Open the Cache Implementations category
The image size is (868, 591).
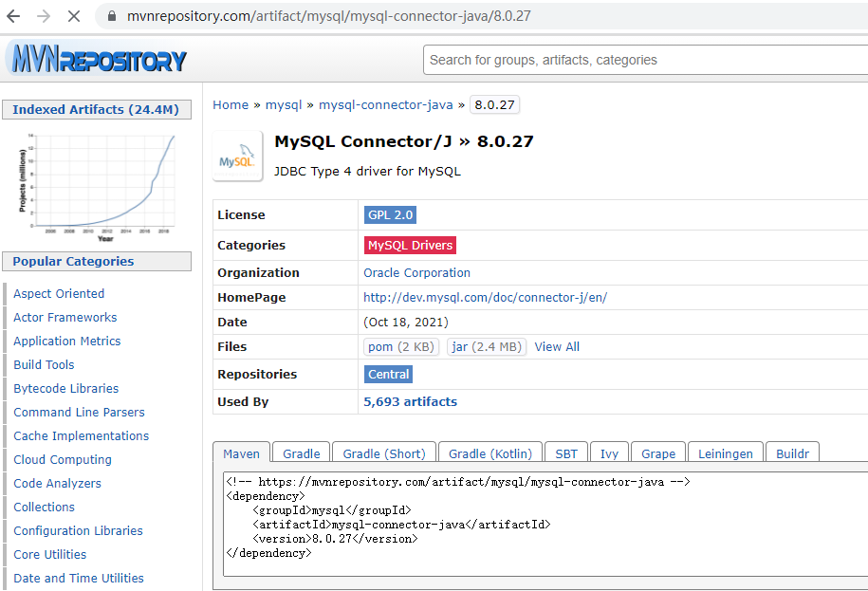tap(82, 436)
